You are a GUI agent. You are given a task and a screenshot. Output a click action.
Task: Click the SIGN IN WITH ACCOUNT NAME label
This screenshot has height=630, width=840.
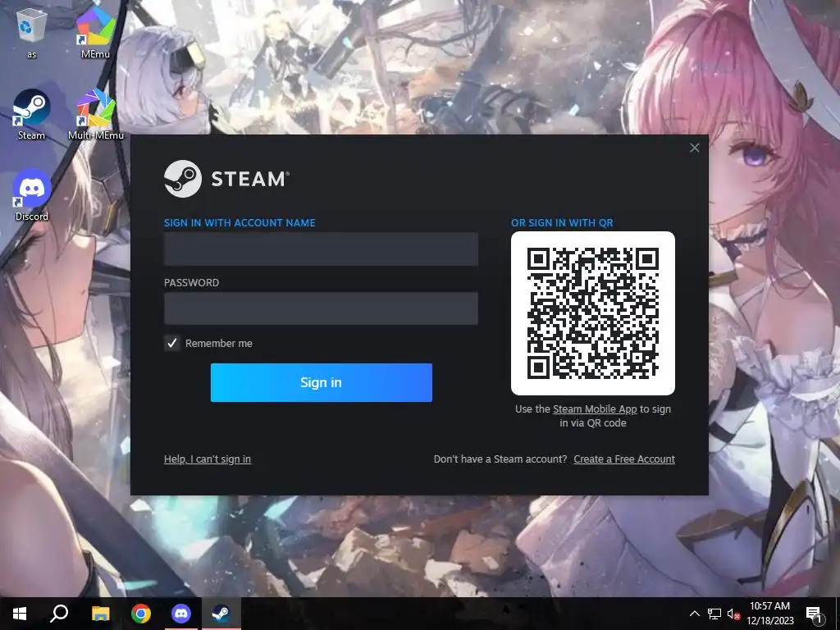[240, 223]
